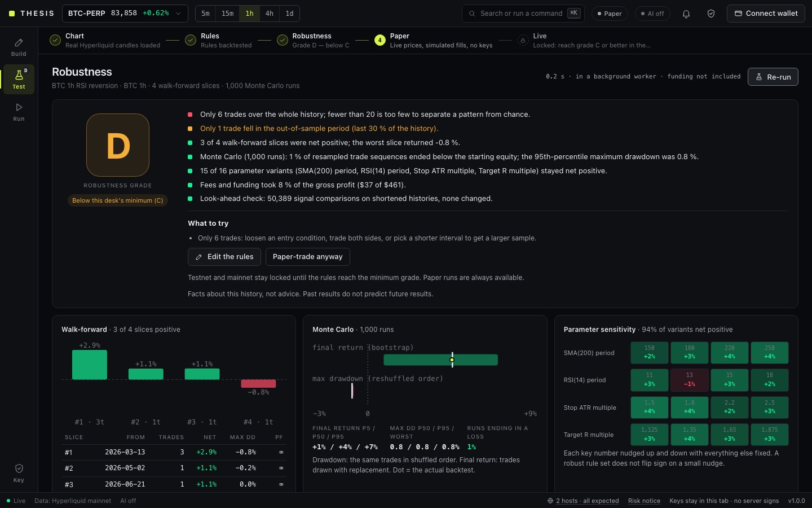Click the 2026-05-02 slice row date
This screenshot has height=508, width=812.
pyautogui.click(x=125, y=468)
